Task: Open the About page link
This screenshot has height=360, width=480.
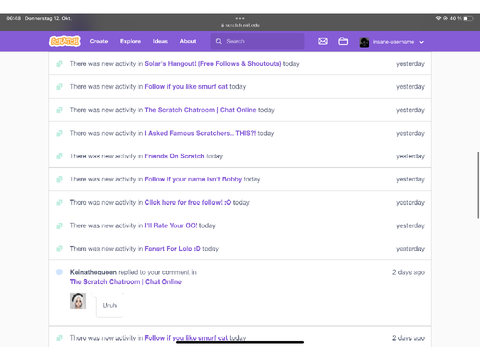Action: click(x=188, y=41)
